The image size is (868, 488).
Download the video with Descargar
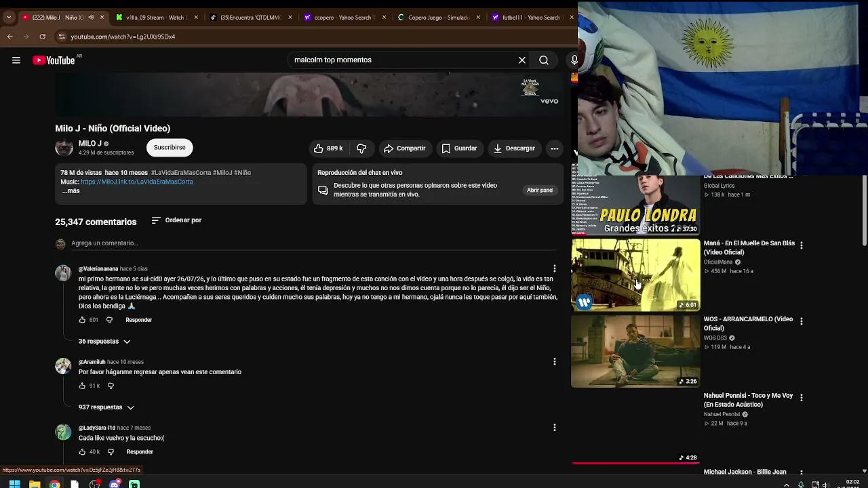[514, 148]
